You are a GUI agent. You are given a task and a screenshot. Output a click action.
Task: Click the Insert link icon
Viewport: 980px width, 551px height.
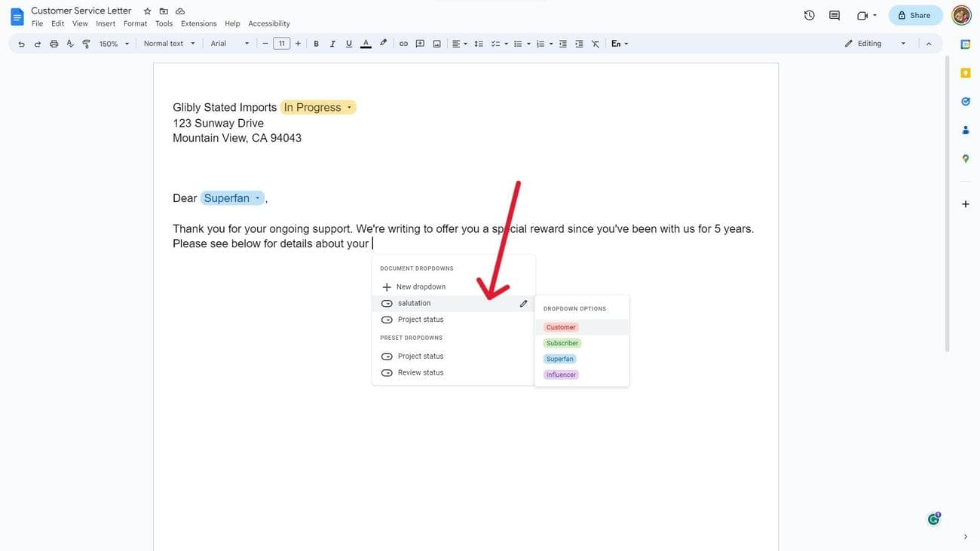click(x=403, y=44)
